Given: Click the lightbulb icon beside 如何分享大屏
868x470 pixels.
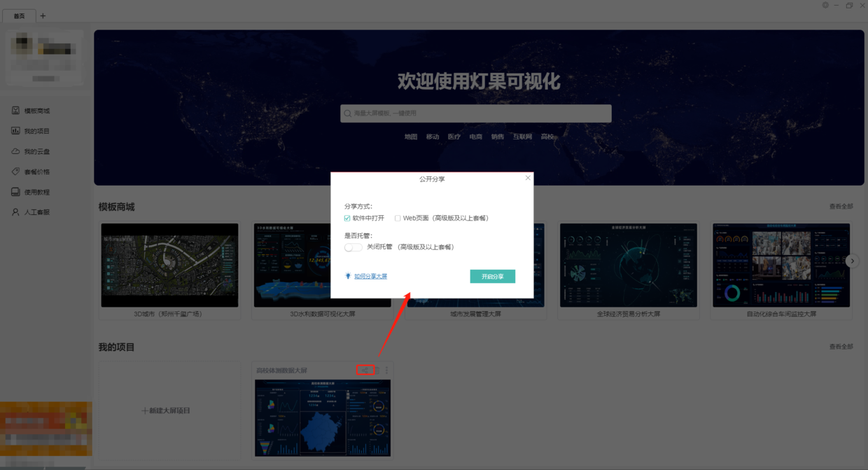Looking at the screenshot, I should tap(348, 276).
